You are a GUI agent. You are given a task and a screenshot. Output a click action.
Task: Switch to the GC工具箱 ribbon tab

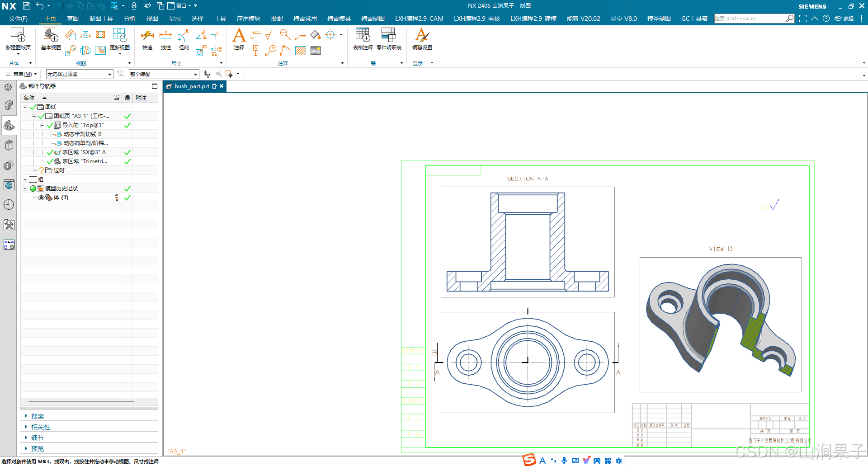point(694,19)
